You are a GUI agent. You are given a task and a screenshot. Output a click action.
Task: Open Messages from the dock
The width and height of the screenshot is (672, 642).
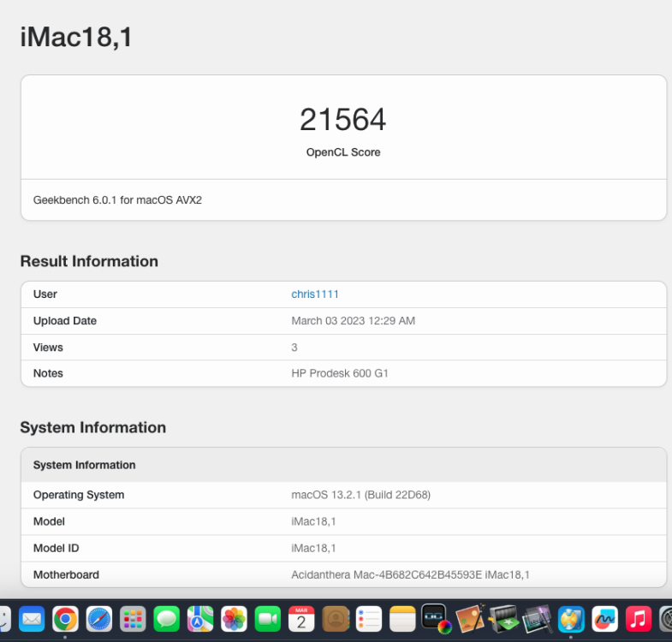[166, 619]
